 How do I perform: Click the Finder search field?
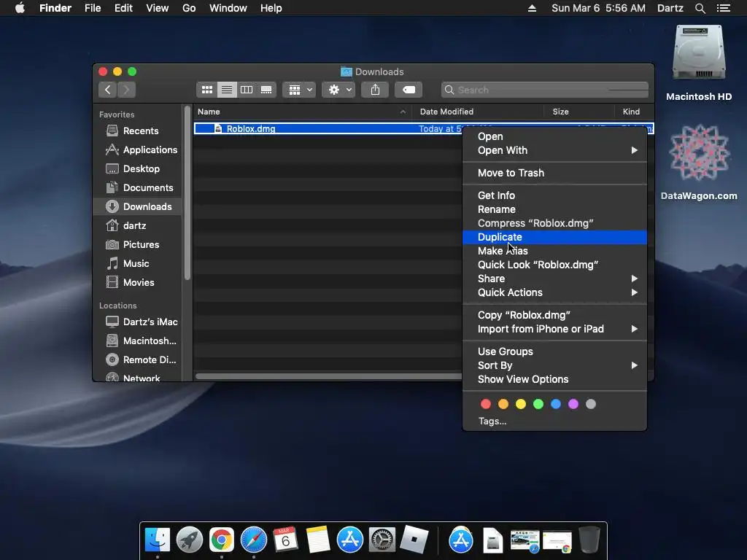coord(545,90)
